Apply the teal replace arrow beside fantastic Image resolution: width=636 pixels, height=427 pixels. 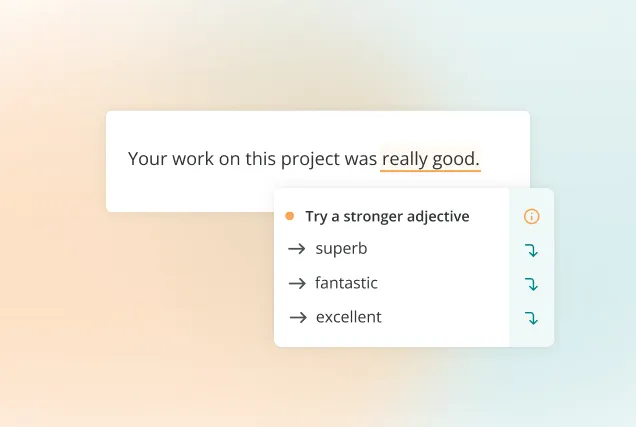click(531, 284)
